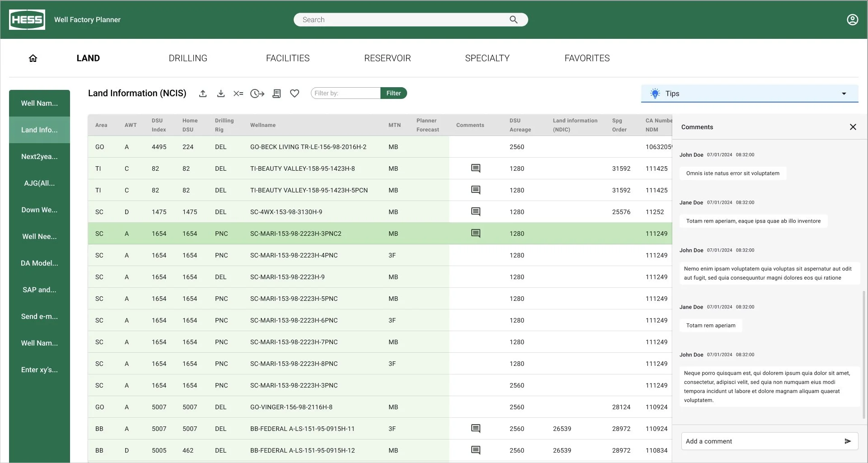Click the DSU Acreage column header
The width and height of the screenshot is (868, 463).
pyautogui.click(x=520, y=125)
